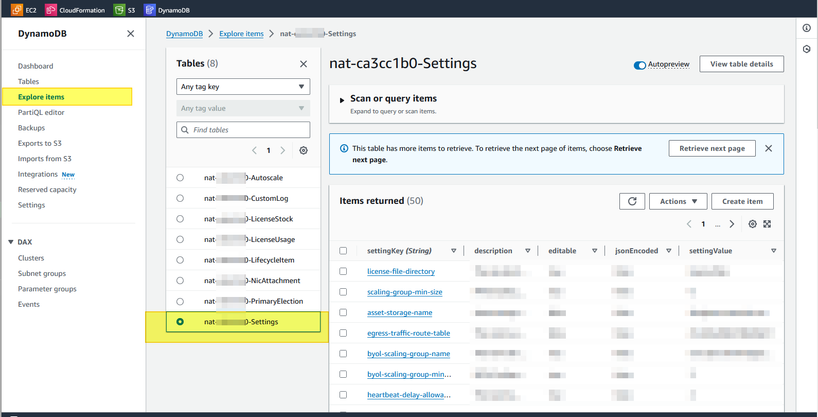Select the LicenseStock table radio button
This screenshot has height=417, width=818.
click(x=180, y=219)
